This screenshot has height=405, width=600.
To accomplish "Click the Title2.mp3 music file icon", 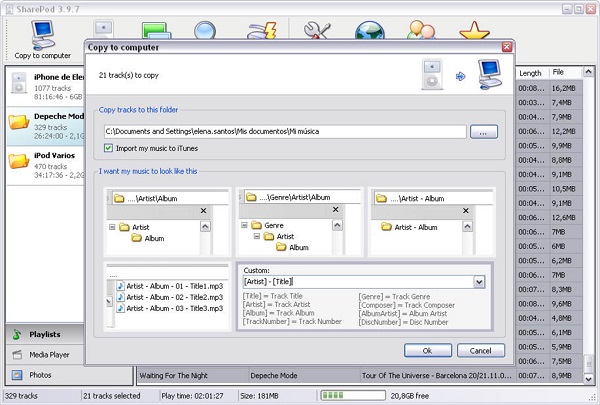I will point(121,297).
